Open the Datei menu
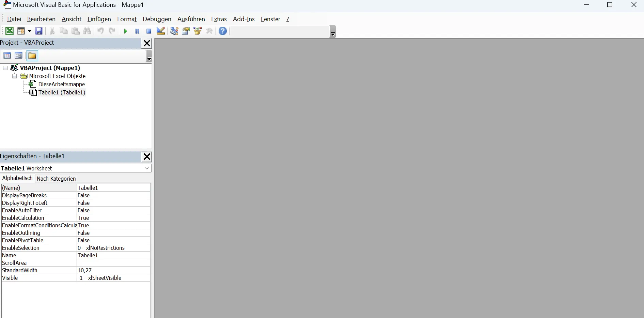 (x=14, y=19)
